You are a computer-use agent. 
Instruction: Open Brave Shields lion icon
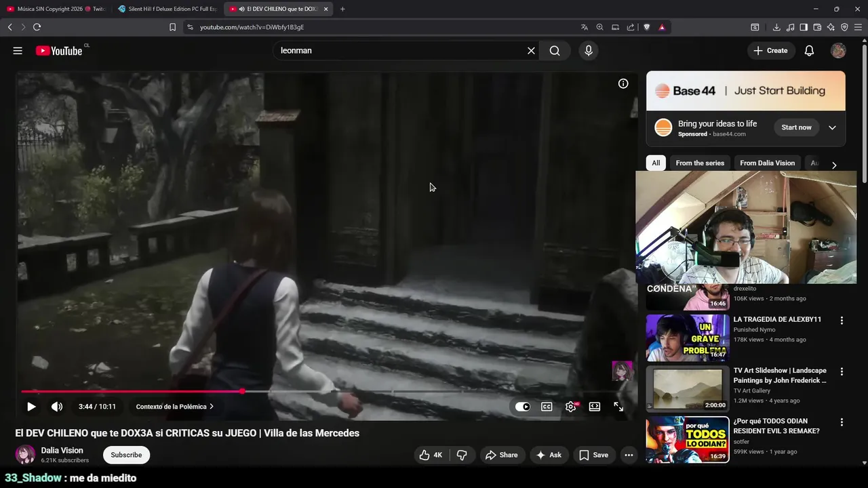tap(647, 27)
